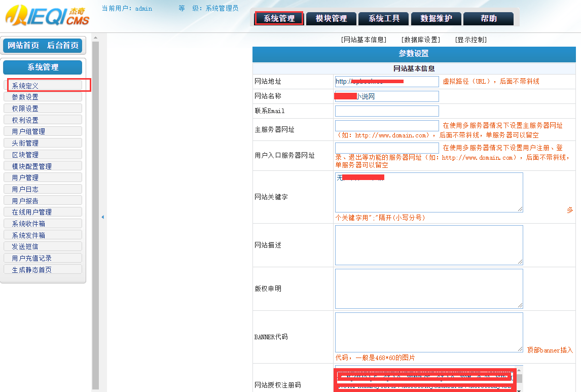Jump to [数据库设置] section link
The image size is (581, 392).
[x=421, y=40]
